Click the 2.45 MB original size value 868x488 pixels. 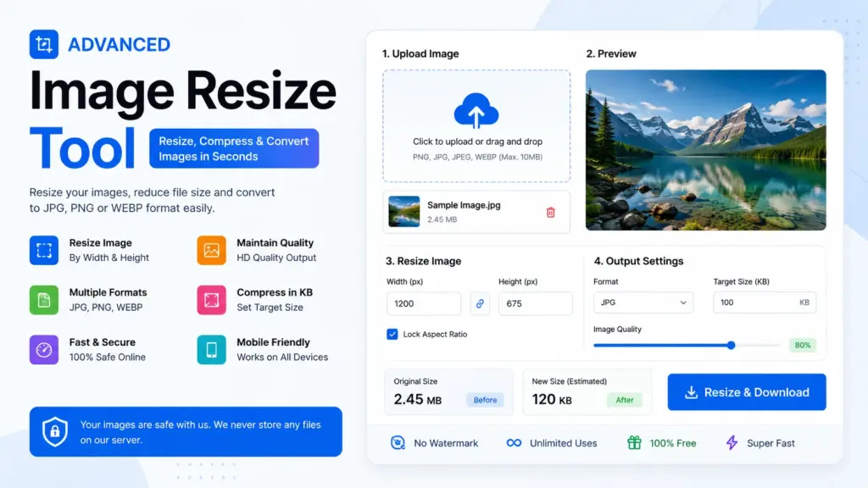point(417,400)
